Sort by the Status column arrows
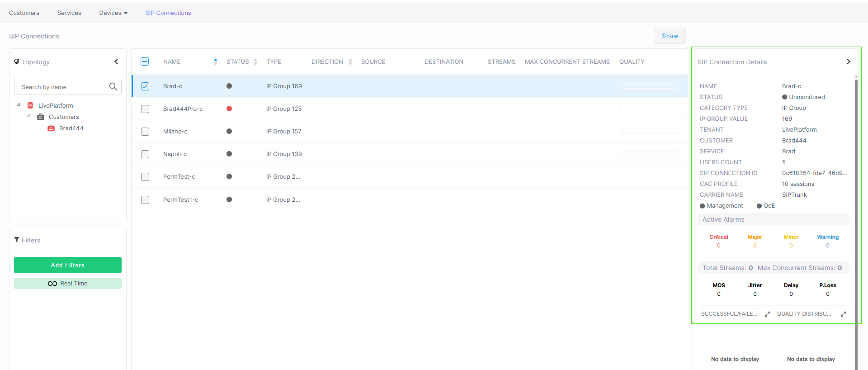The width and height of the screenshot is (868, 370). pyautogui.click(x=255, y=62)
